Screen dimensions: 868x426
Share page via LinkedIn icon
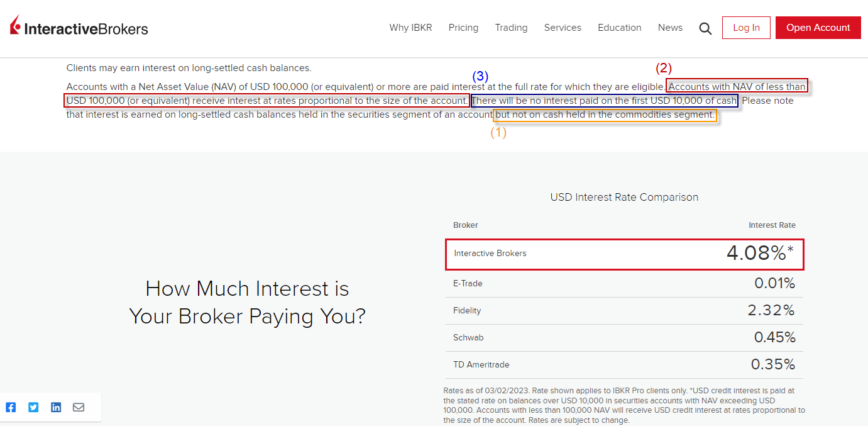(x=56, y=407)
